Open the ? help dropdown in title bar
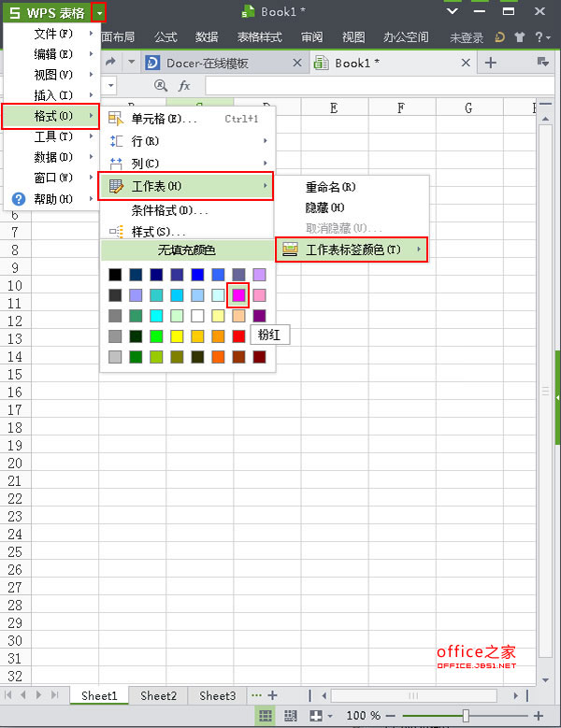The image size is (561, 728). 542,37
